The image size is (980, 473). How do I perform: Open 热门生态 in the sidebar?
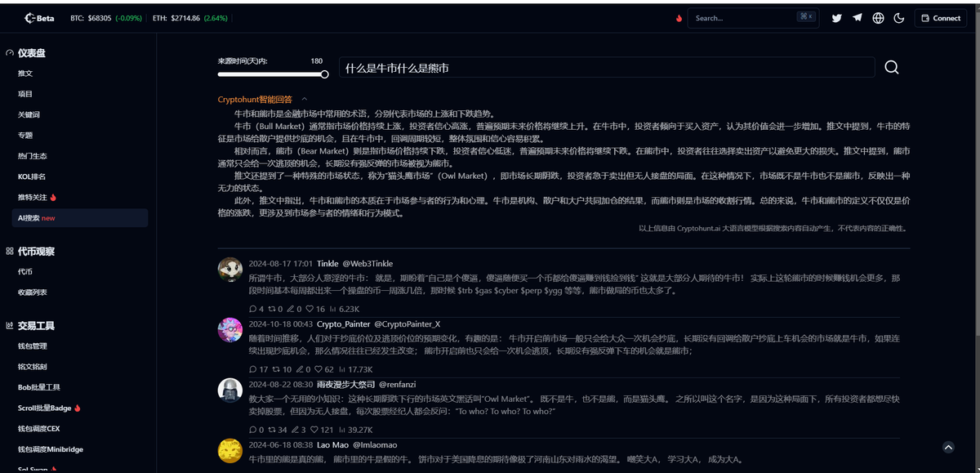click(x=33, y=156)
